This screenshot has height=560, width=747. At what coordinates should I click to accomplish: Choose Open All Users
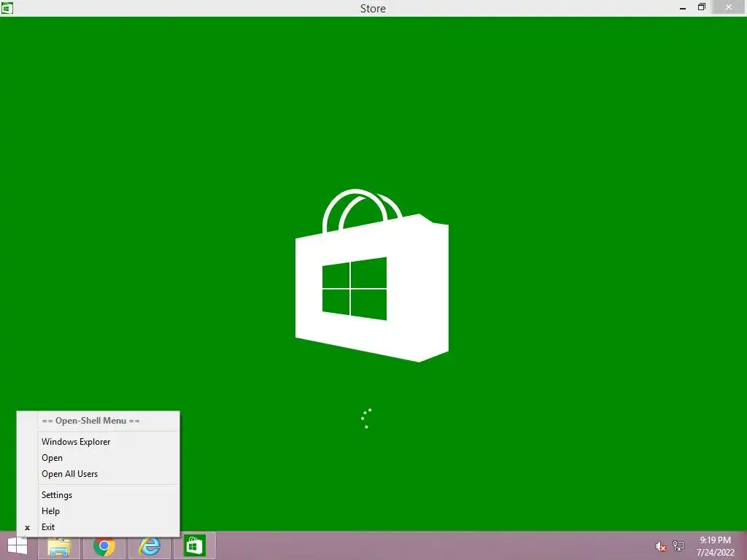(x=98, y=474)
